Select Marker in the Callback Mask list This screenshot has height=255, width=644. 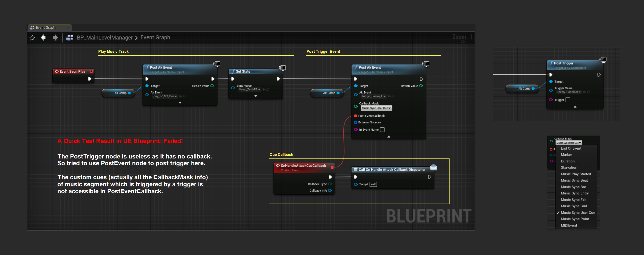(x=576, y=155)
